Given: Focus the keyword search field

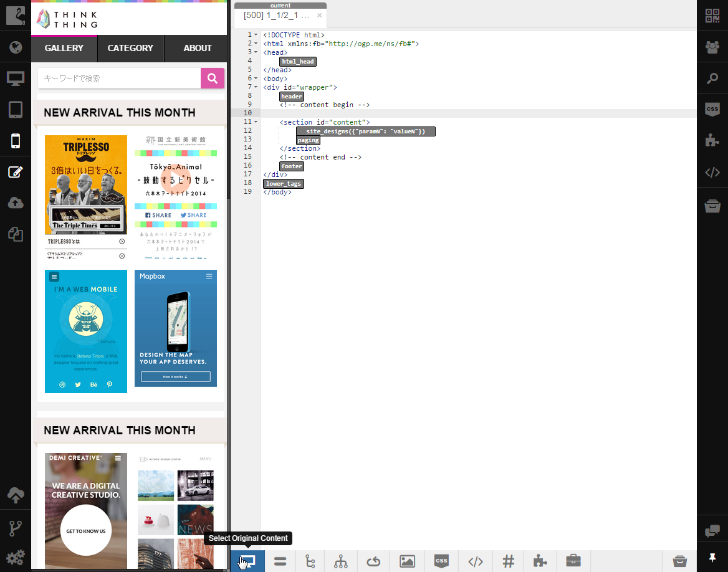Looking at the screenshot, I should point(119,79).
